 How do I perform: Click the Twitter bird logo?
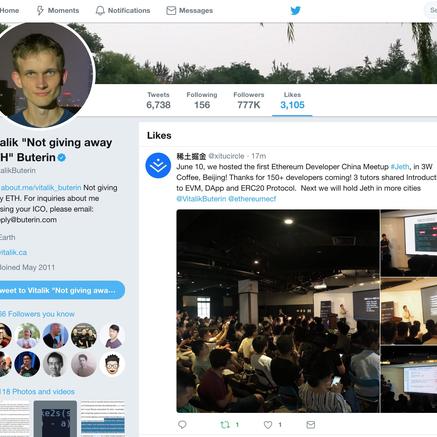click(295, 10)
